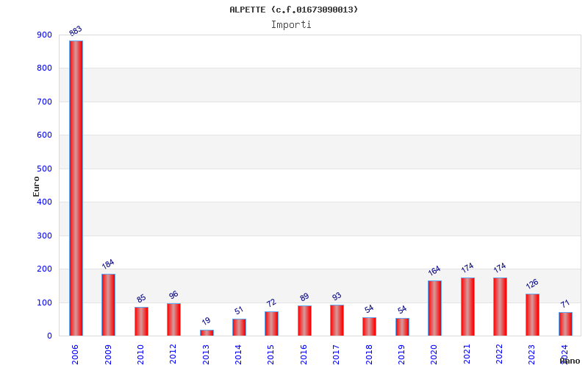Click the 2023 x-axis year label

531,355
